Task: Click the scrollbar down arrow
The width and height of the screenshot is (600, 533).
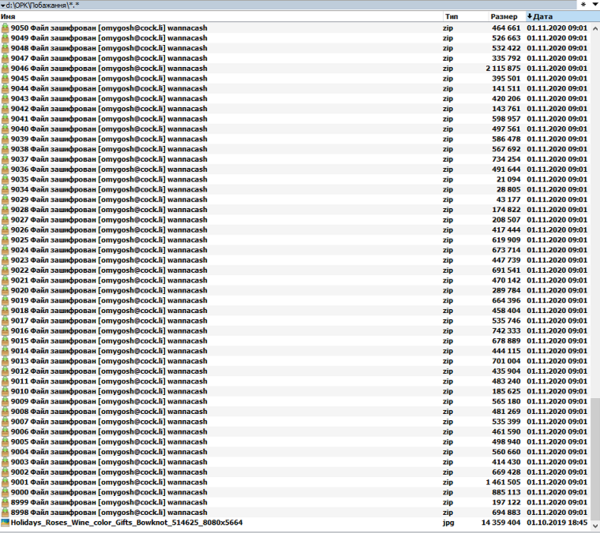Action: [595, 525]
